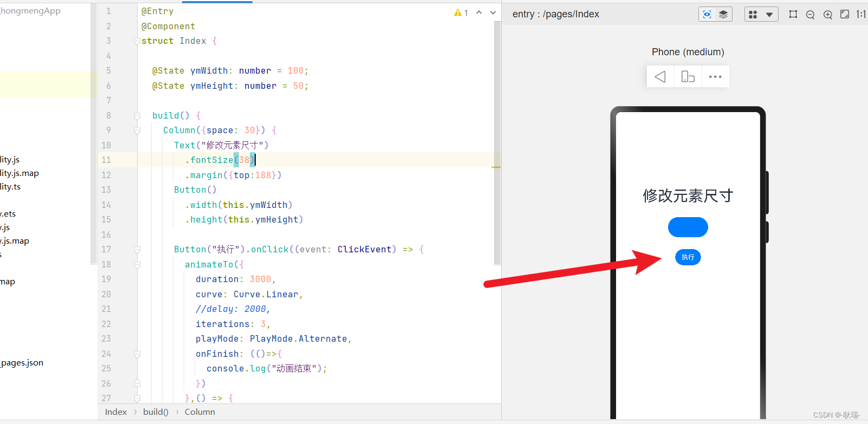Collapse the animateTo fold on line 18
This screenshot has height=424, width=868.
(x=137, y=265)
